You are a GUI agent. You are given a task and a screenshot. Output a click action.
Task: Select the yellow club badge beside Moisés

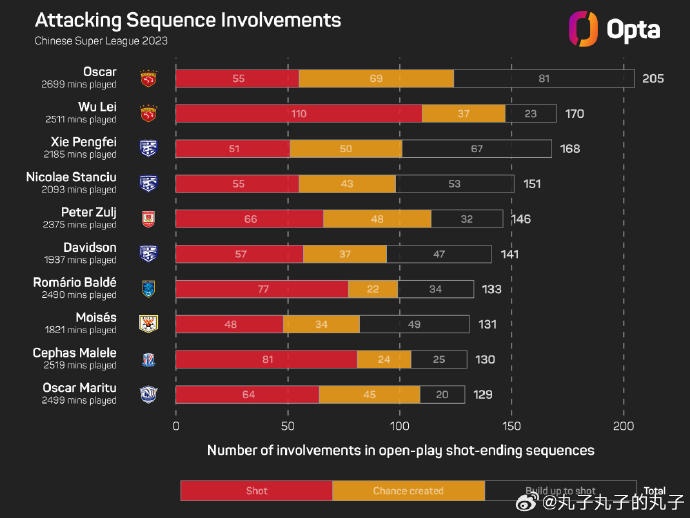click(148, 324)
